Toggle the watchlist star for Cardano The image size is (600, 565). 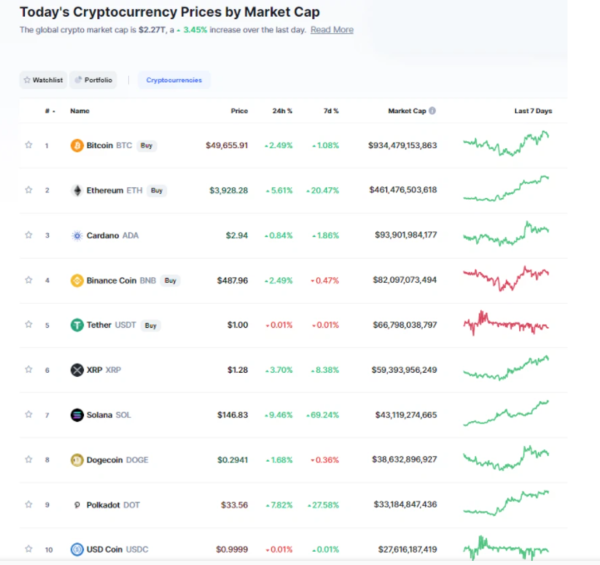tap(28, 235)
